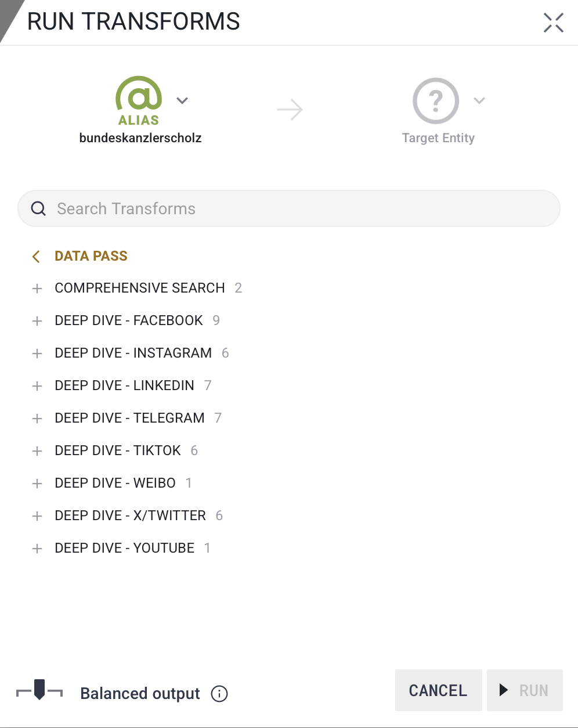Click the arrow between Alias and Target
578x728 pixels.
(290, 110)
